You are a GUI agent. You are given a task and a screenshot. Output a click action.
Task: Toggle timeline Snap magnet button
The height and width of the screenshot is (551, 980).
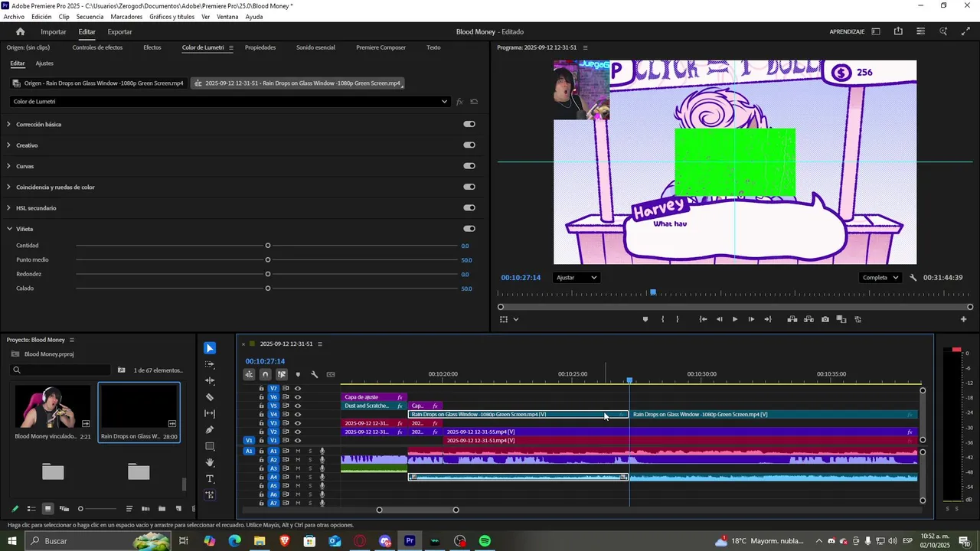[x=265, y=374]
